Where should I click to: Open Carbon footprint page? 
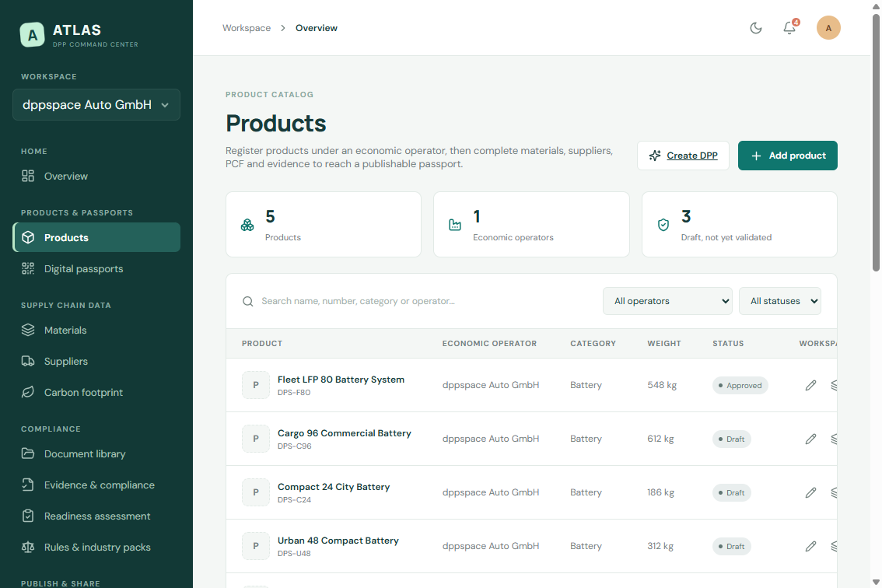coord(96,392)
